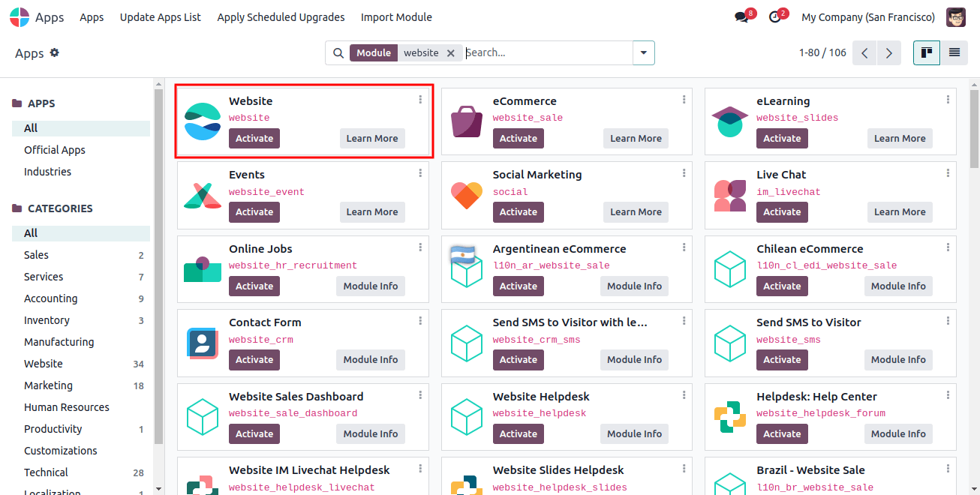Activate the Helpdesk: Help Center module
Image resolution: width=980 pixels, height=495 pixels.
coord(782,433)
